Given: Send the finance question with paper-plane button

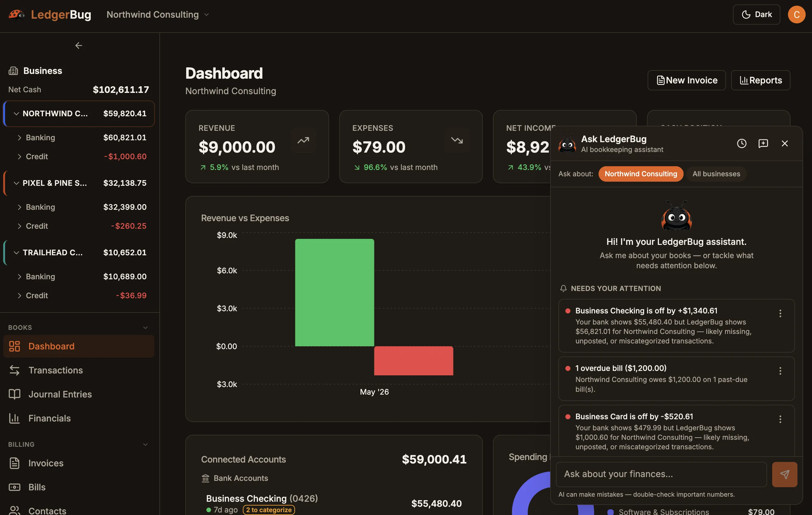Looking at the screenshot, I should 784,474.
